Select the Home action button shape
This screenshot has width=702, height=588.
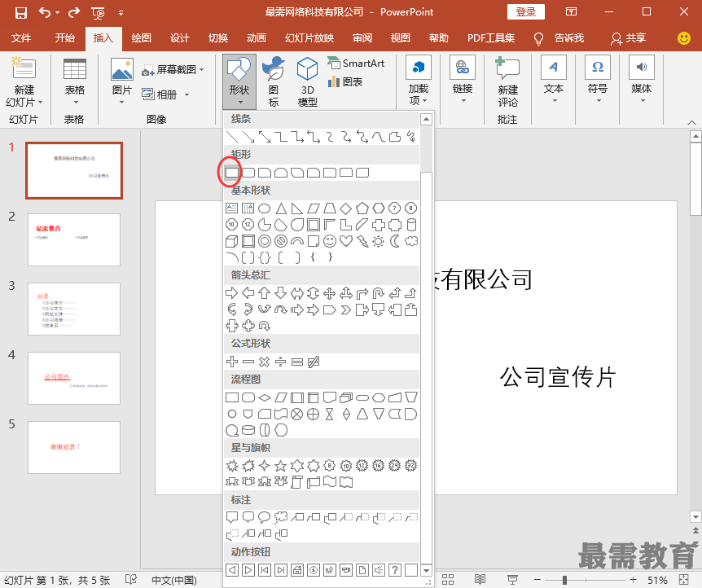[296, 570]
